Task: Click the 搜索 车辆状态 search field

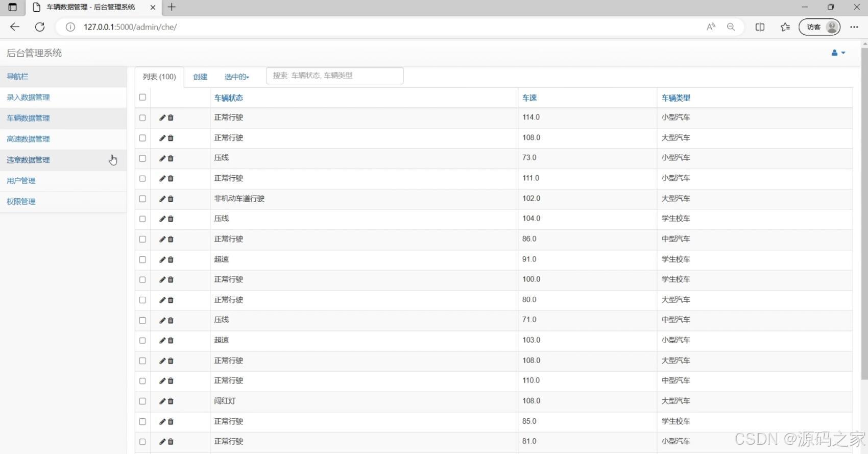Action: pos(335,76)
